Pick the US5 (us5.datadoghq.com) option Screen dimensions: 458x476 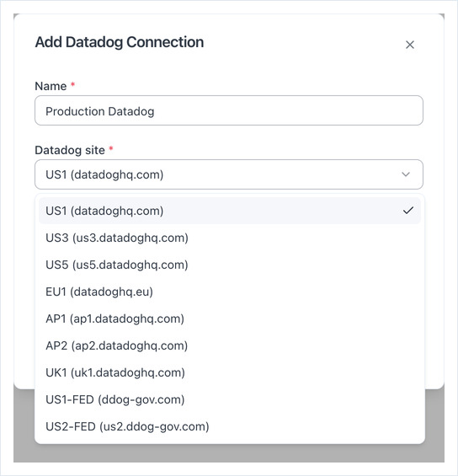tap(230, 265)
